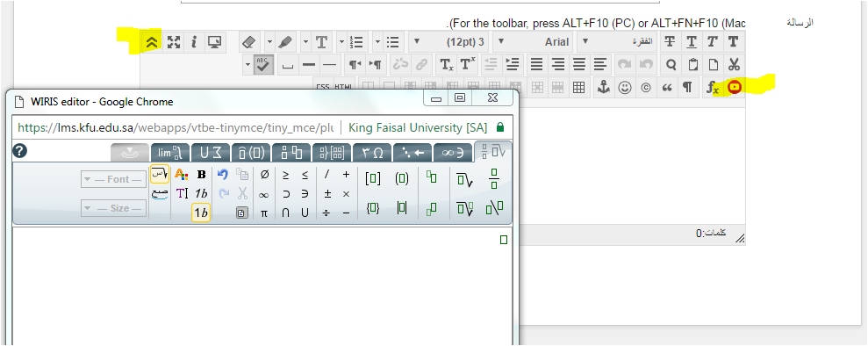Launch the fx math editor
This screenshot has height=346, width=868.
713,88
